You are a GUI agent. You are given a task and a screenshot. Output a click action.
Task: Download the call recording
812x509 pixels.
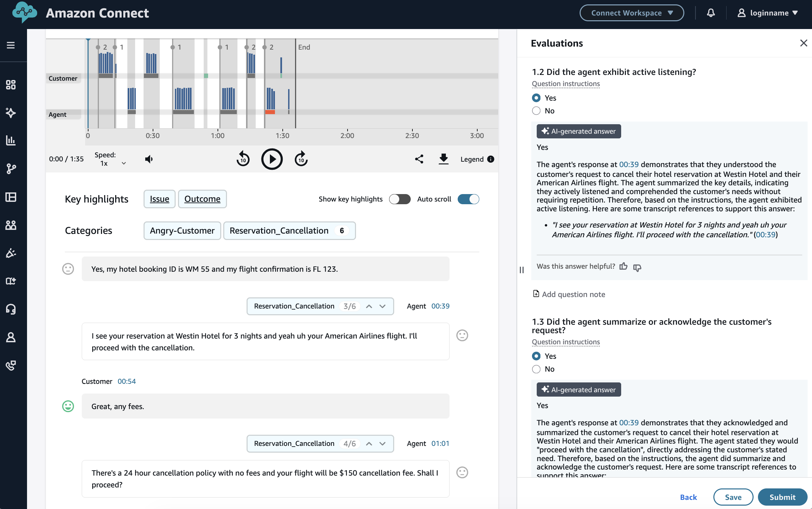[443, 159]
